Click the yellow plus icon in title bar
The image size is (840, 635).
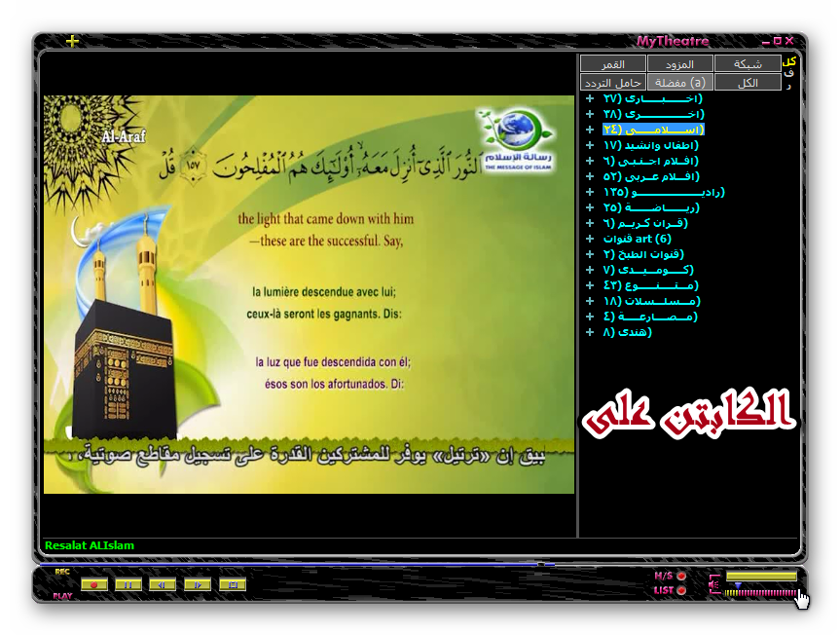click(72, 41)
